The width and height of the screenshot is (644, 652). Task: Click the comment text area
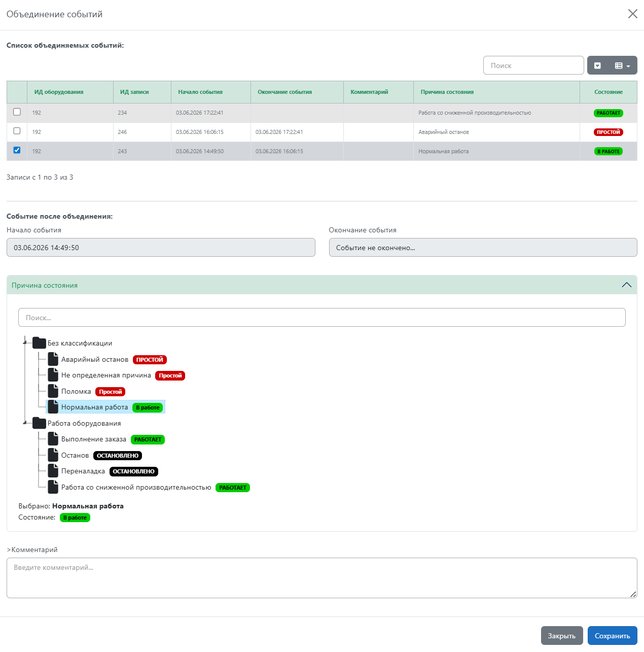[322, 578]
